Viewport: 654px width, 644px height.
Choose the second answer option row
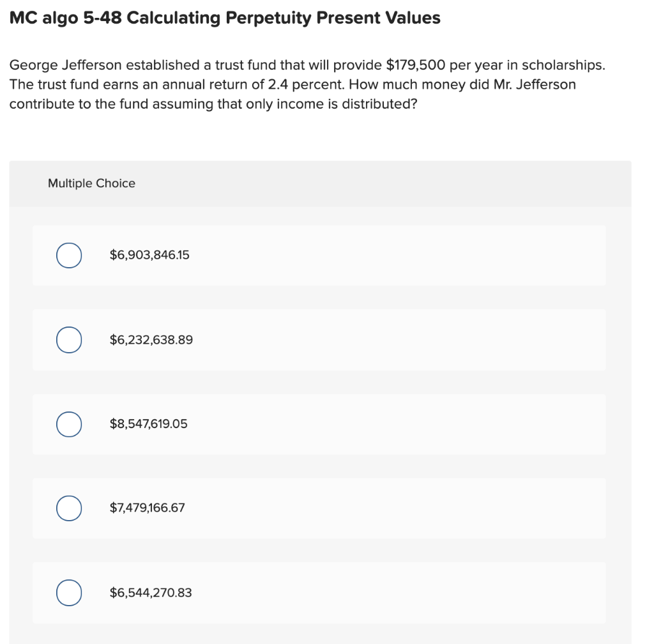pos(319,339)
